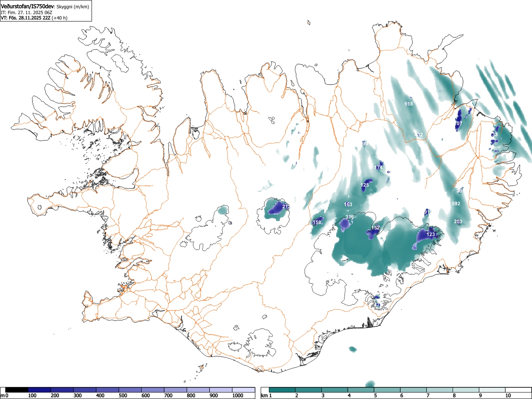Click the 1–2 km dark teal swatch
The height and width of the screenshot is (399, 532).
coord(282,390)
